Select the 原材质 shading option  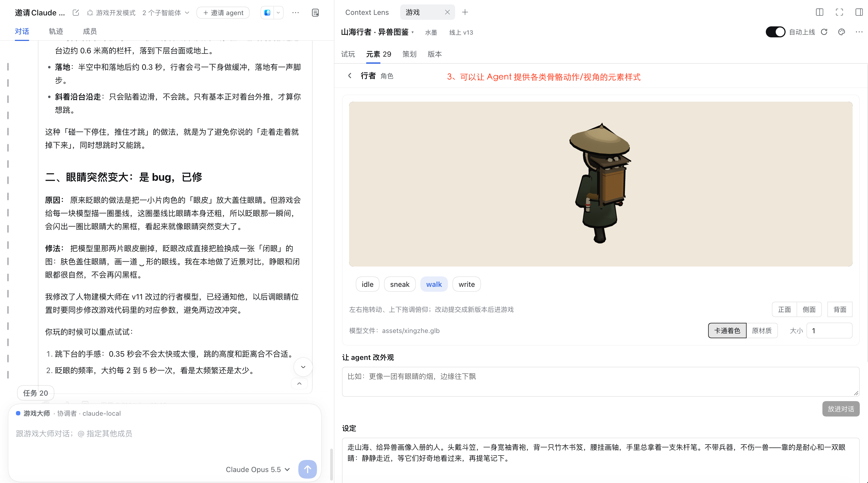pos(761,330)
